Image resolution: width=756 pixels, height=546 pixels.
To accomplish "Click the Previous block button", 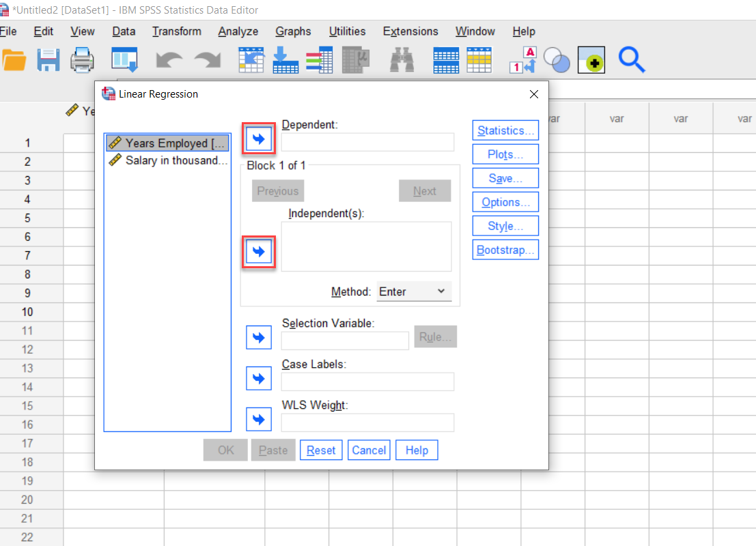I will (x=278, y=191).
